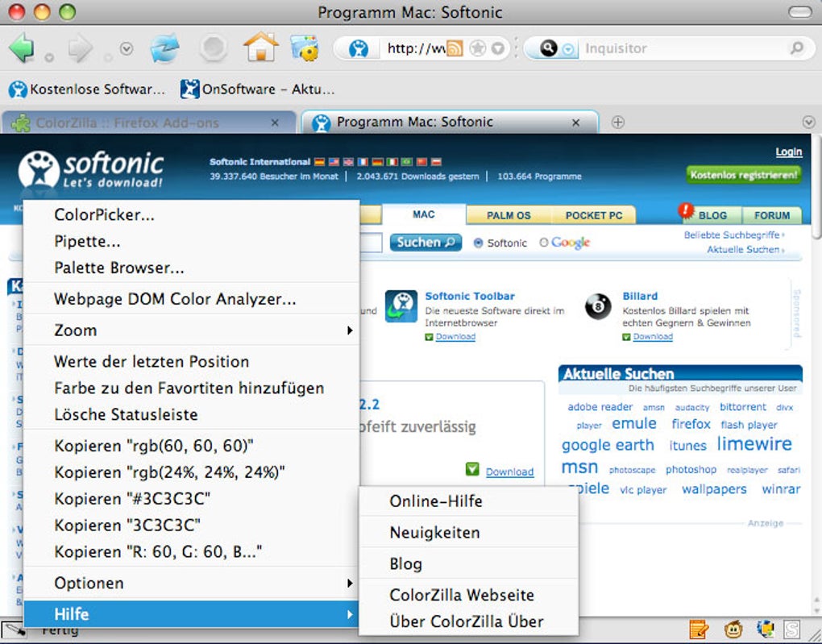This screenshot has height=644, width=822.
Task: Open the bookmarks folder toolbar icon
Action: 305,48
